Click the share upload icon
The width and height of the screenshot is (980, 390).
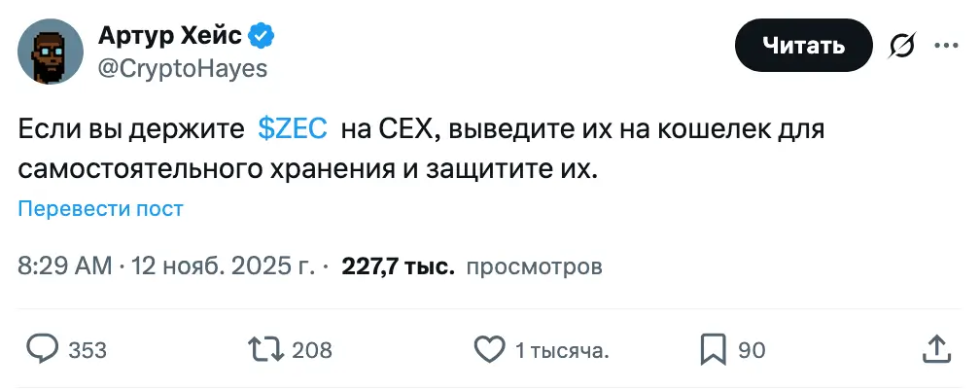point(935,348)
